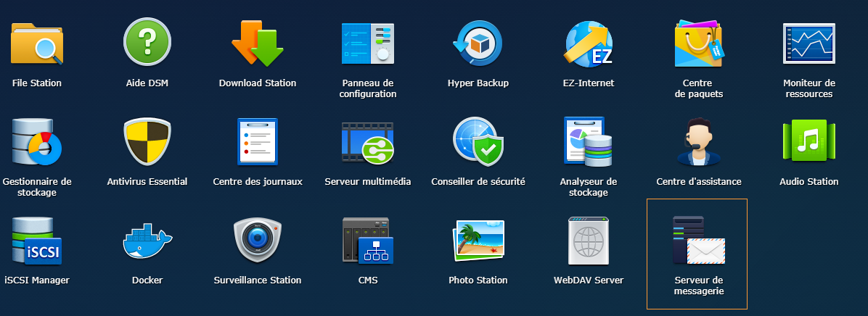868x316 pixels.
Task: Click the 'Centre des journaux' text label
Action: coord(258,182)
